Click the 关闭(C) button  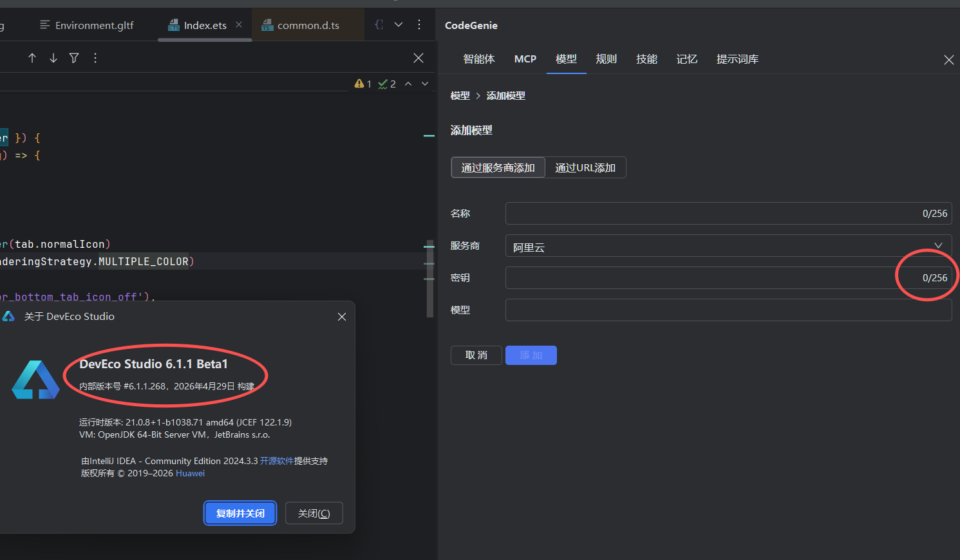[x=314, y=513]
